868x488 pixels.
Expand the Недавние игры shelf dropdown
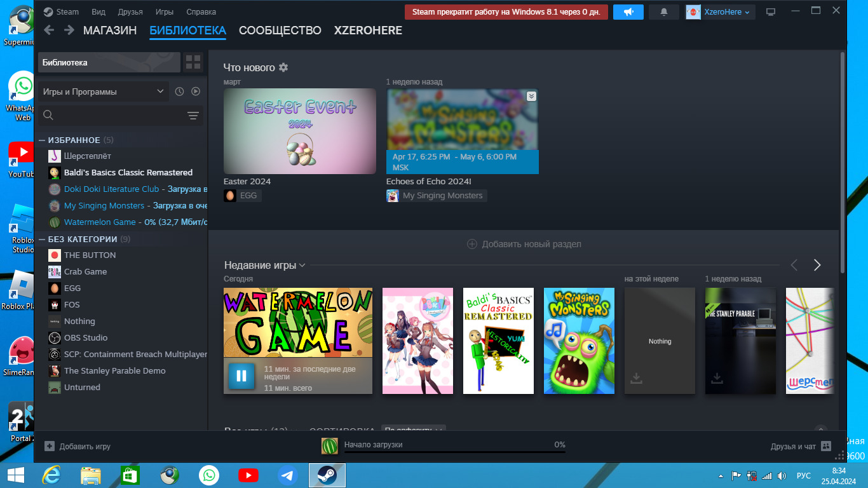(302, 266)
